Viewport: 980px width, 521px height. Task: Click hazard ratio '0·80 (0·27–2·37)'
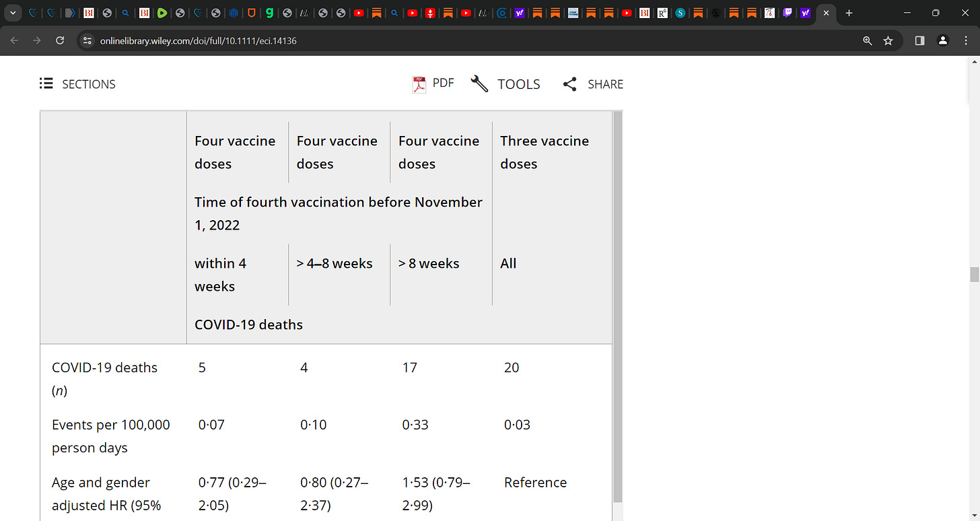click(335, 493)
